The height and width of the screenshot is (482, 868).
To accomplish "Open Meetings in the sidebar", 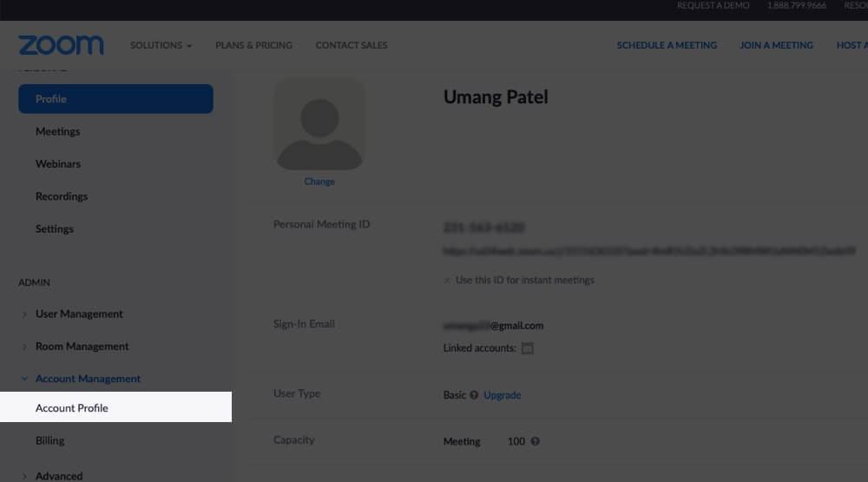I will [x=57, y=131].
